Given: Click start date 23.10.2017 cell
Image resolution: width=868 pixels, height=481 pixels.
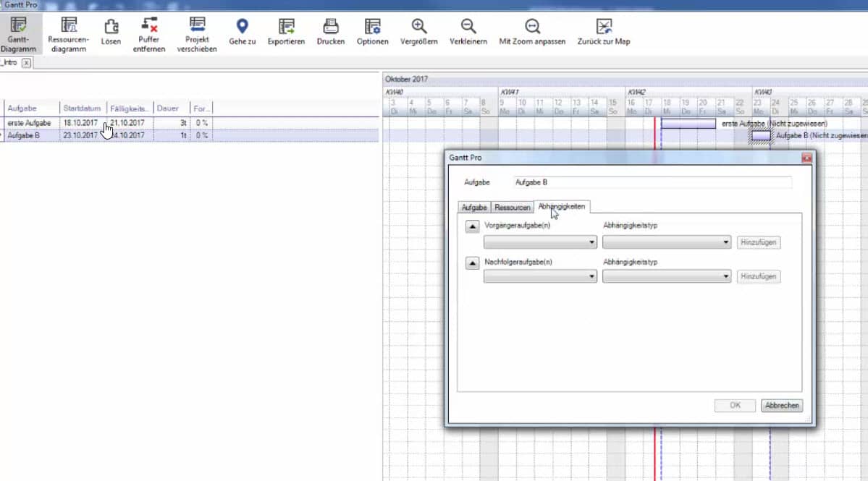Looking at the screenshot, I should (80, 135).
